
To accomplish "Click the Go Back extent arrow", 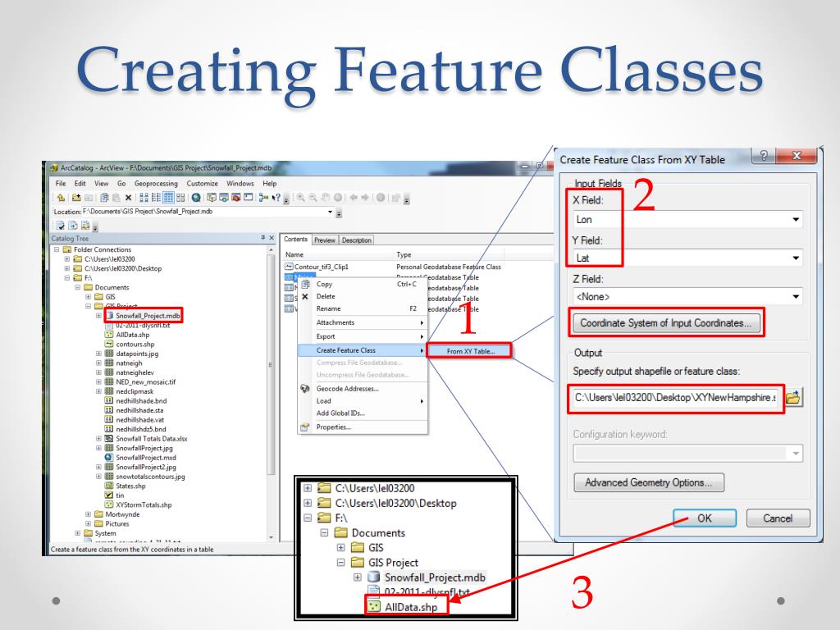I will coord(354,198).
